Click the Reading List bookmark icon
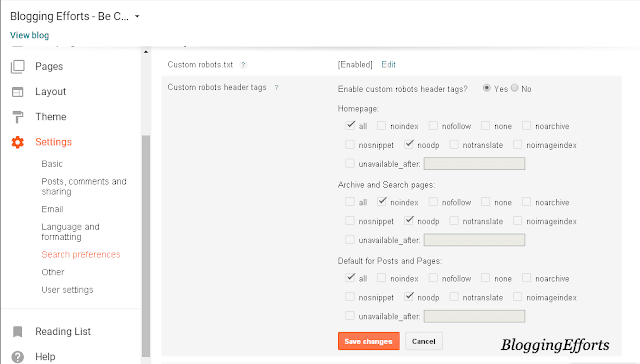Image resolution: width=640 pixels, height=364 pixels. 18,331
